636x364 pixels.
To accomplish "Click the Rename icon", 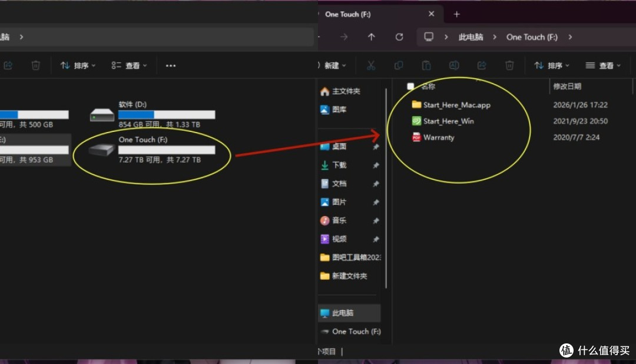I will click(454, 65).
